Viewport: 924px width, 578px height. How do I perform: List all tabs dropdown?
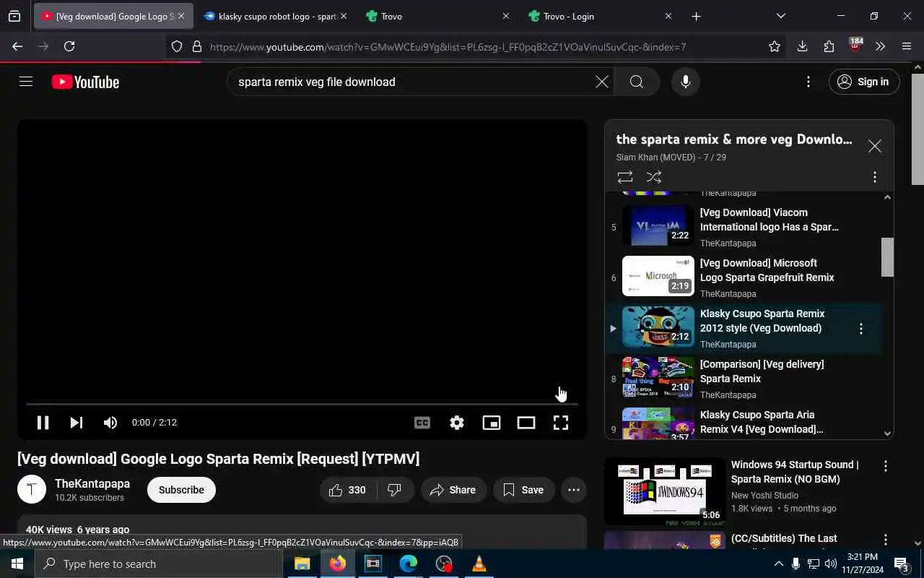[780, 16]
